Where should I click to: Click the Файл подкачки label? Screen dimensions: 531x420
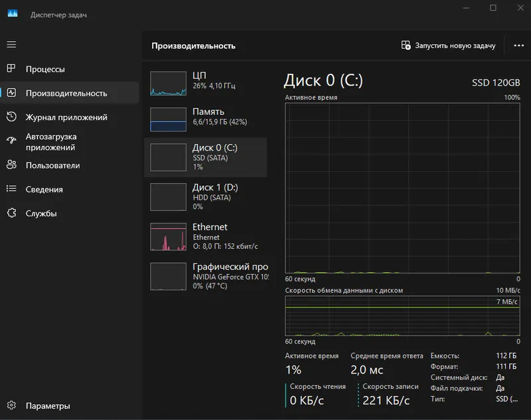(457, 388)
